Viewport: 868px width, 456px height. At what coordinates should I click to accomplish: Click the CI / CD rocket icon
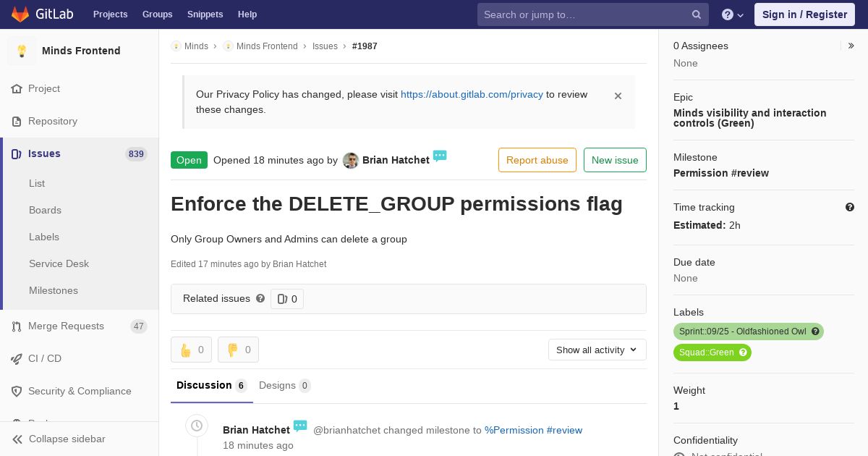point(17,359)
